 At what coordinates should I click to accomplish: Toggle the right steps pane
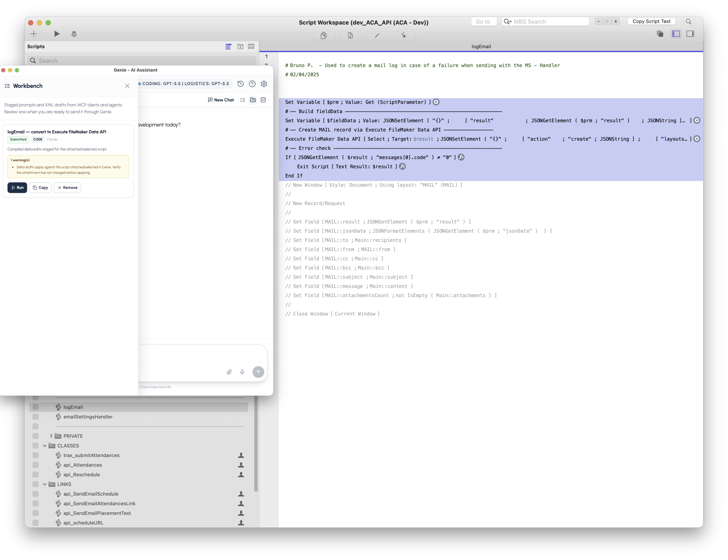(x=690, y=34)
